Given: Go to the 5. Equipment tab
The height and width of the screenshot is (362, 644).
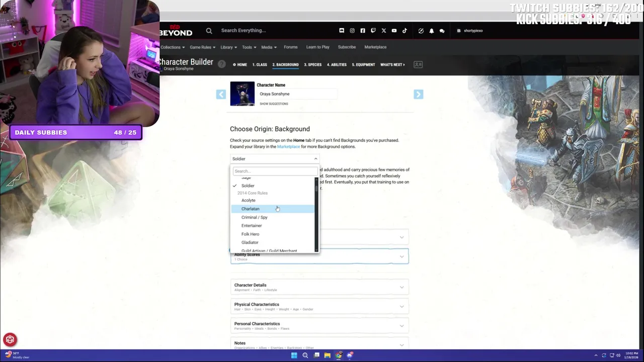Looking at the screenshot, I should 363,65.
